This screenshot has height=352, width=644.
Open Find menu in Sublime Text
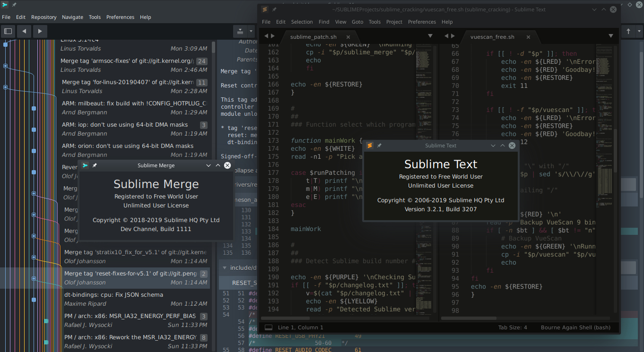coord(324,22)
